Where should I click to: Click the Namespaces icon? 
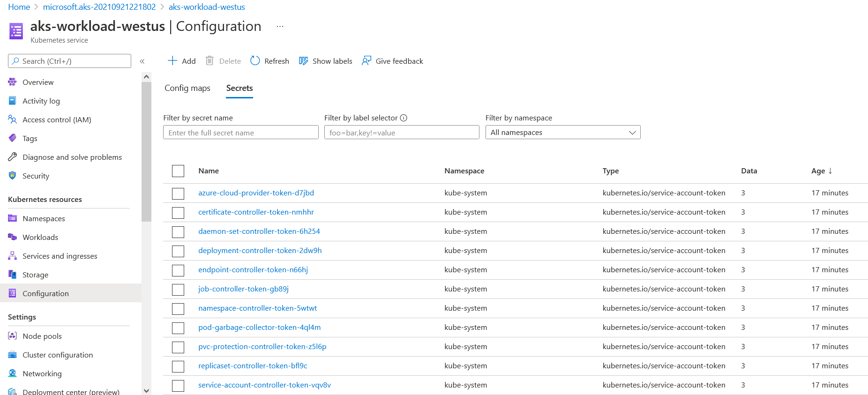[x=13, y=218]
